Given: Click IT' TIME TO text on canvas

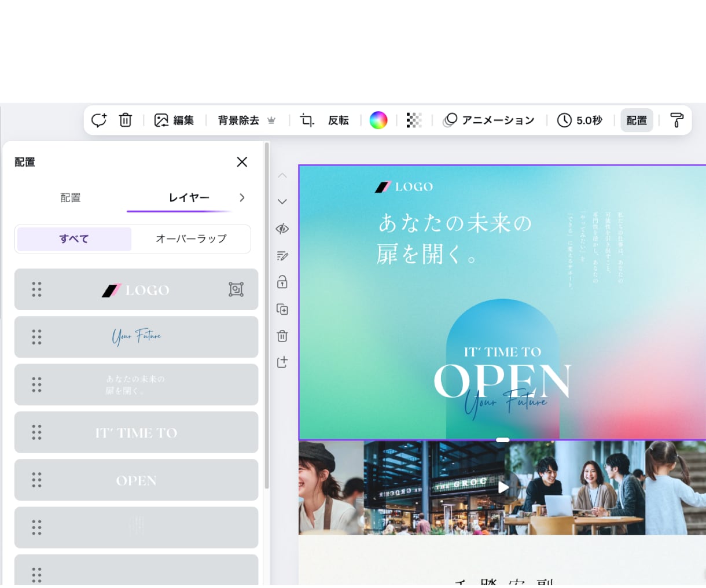Looking at the screenshot, I should [502, 352].
